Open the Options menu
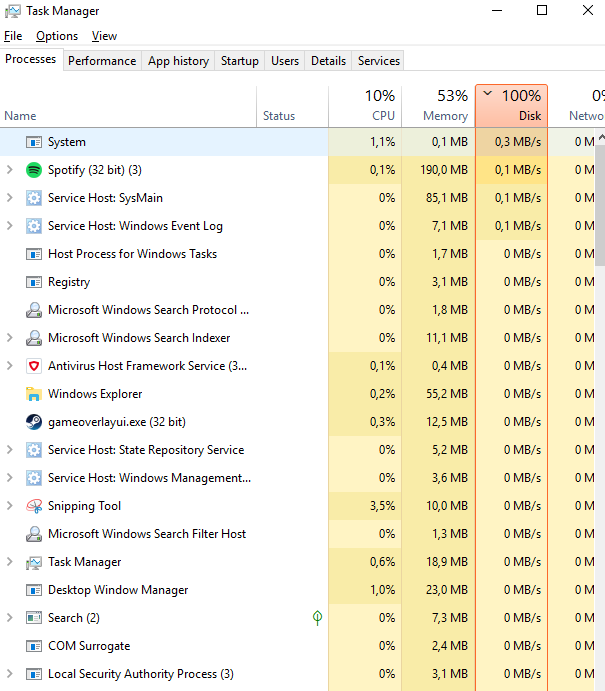Image resolution: width=605 pixels, height=691 pixels. 57,36
